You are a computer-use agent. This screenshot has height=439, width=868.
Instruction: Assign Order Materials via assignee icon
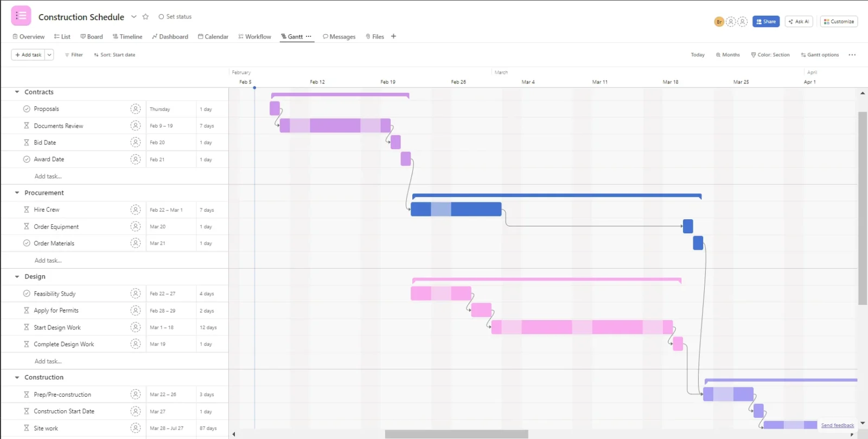tap(136, 243)
